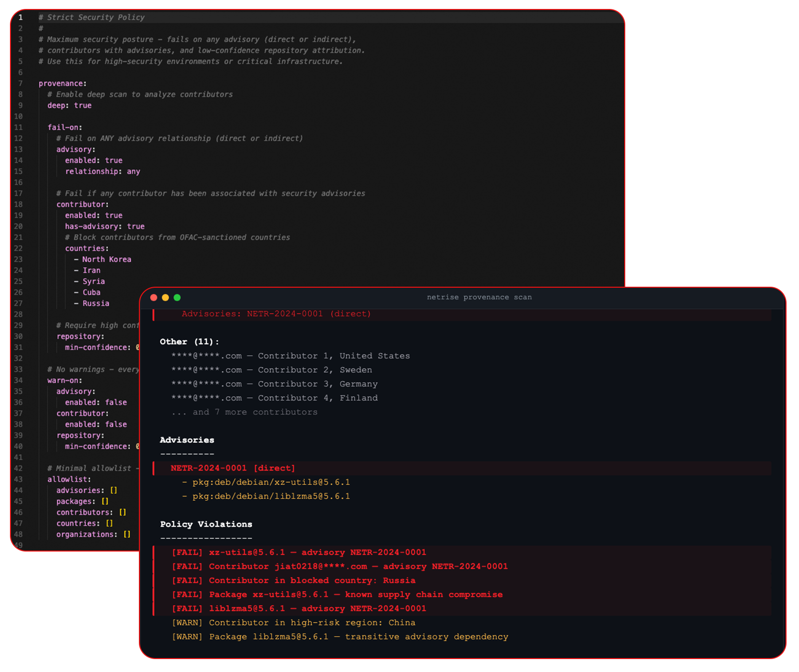Viewport: 799px width, 672px height.
Task: Change the relationship value from any
Action: (x=133, y=171)
